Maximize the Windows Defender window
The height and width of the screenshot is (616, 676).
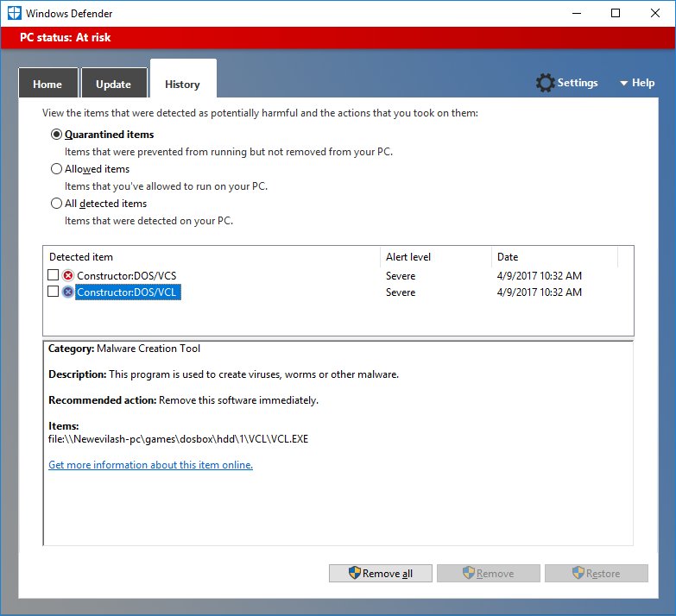click(616, 13)
